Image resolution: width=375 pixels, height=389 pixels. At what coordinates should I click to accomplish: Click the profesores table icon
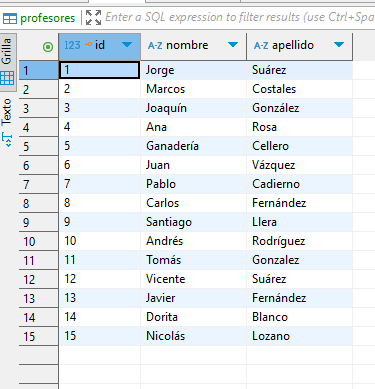pyautogui.click(x=10, y=18)
